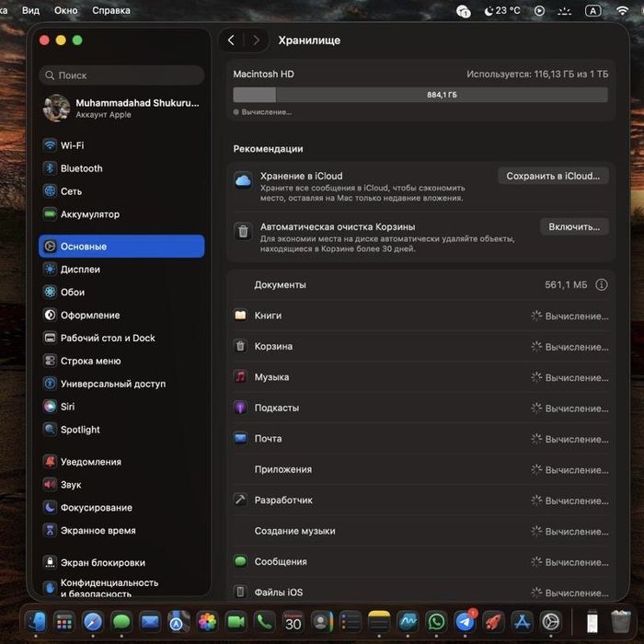This screenshot has width=644, height=644.
Task: Open the Справка menu
Action: 111,10
